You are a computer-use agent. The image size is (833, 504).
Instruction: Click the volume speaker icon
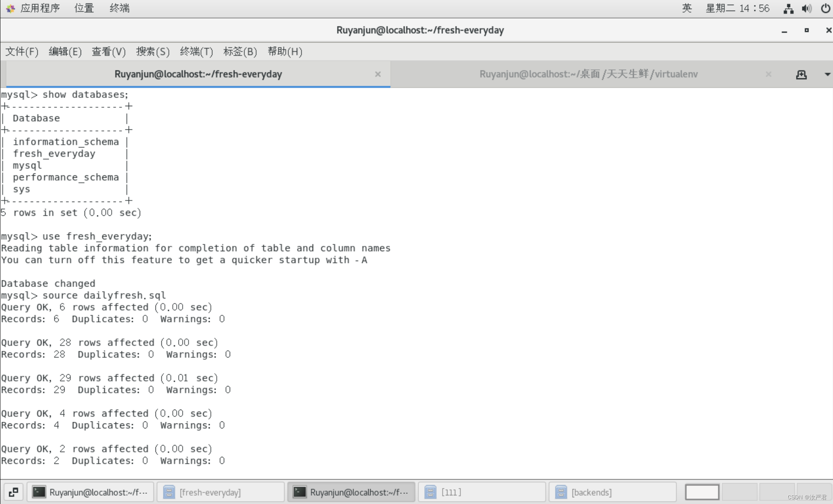pos(807,9)
